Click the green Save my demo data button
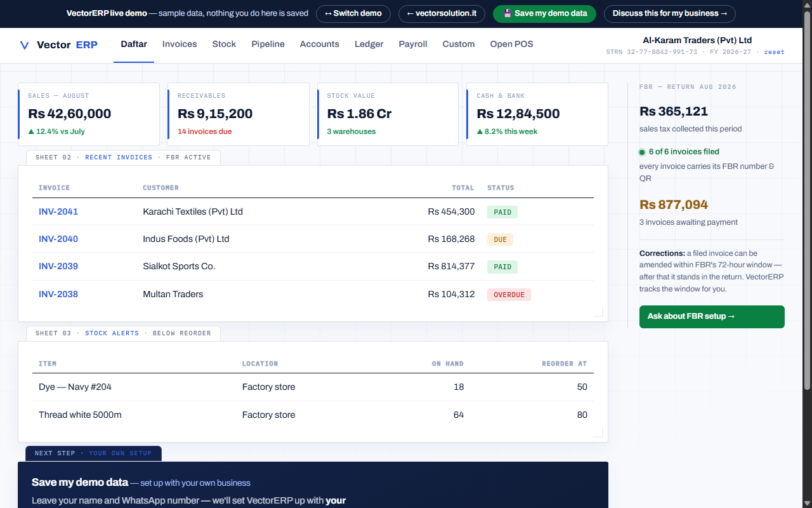 pyautogui.click(x=544, y=13)
